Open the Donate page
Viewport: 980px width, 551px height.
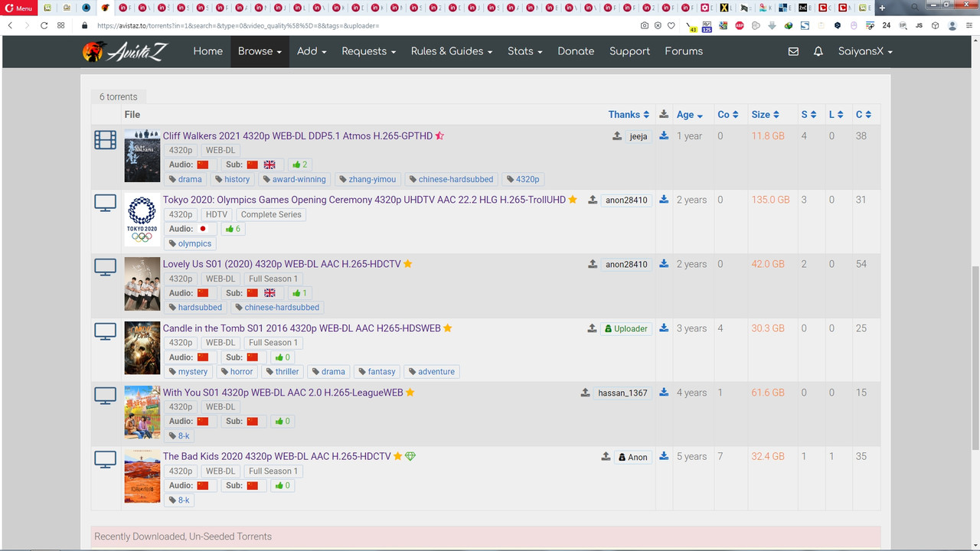pyautogui.click(x=576, y=51)
